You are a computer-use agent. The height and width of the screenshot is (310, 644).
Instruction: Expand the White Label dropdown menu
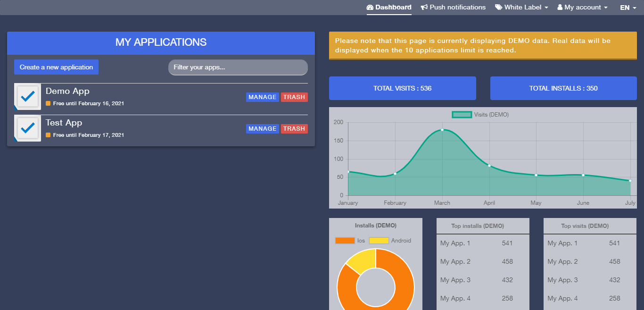[x=521, y=8]
